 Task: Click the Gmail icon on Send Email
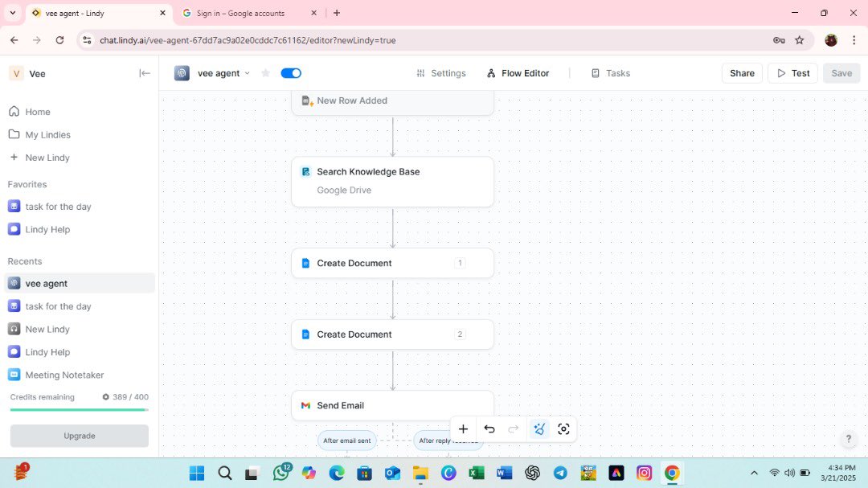click(305, 405)
